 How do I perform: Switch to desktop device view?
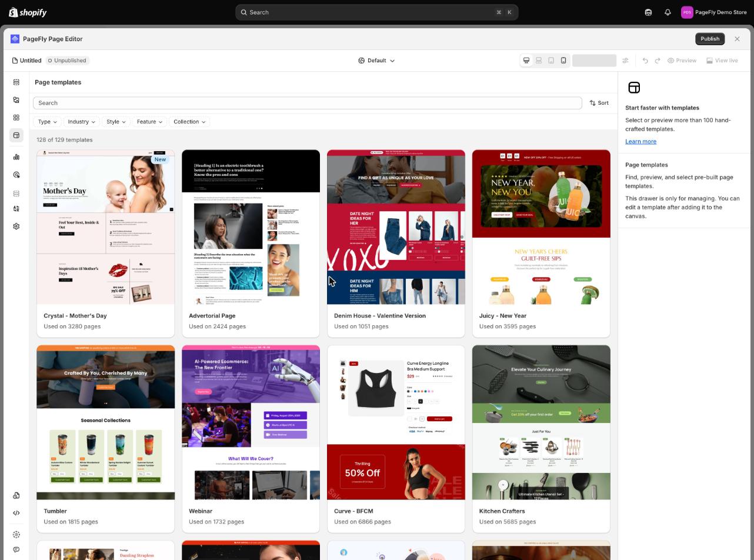tap(526, 61)
